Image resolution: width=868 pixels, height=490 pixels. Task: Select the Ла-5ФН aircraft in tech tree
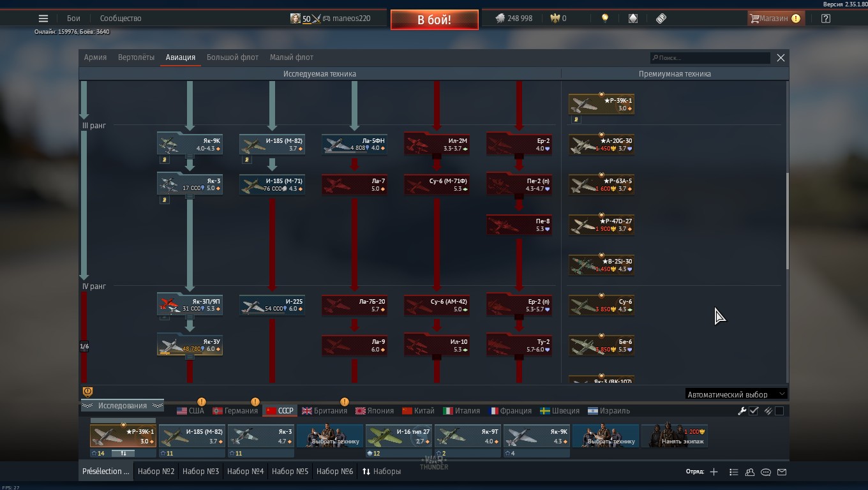click(x=354, y=144)
